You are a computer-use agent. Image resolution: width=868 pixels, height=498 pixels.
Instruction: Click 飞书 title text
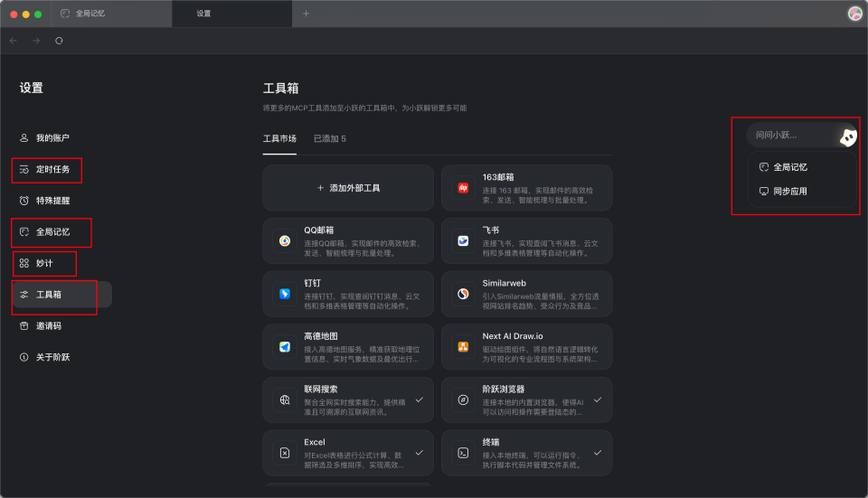pos(490,230)
